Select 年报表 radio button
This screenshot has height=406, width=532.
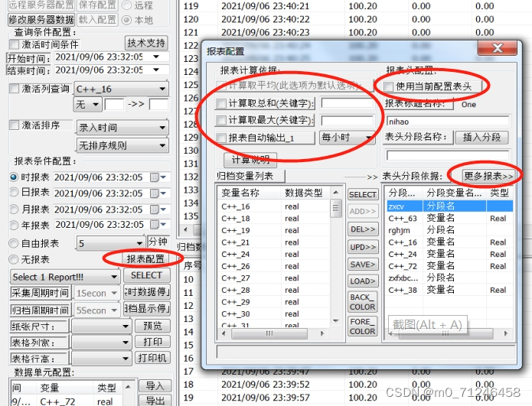coord(14,225)
